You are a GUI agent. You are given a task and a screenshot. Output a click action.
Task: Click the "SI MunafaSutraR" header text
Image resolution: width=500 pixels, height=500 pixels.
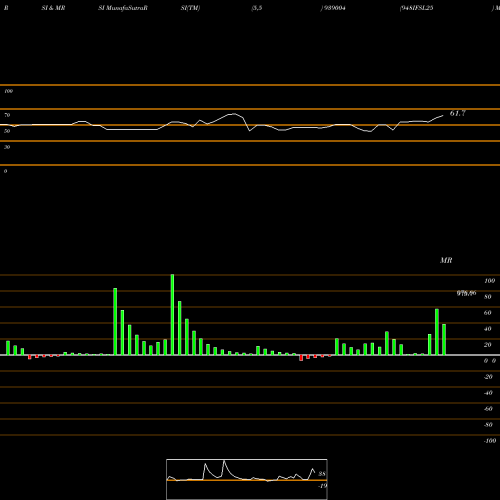point(123,8)
